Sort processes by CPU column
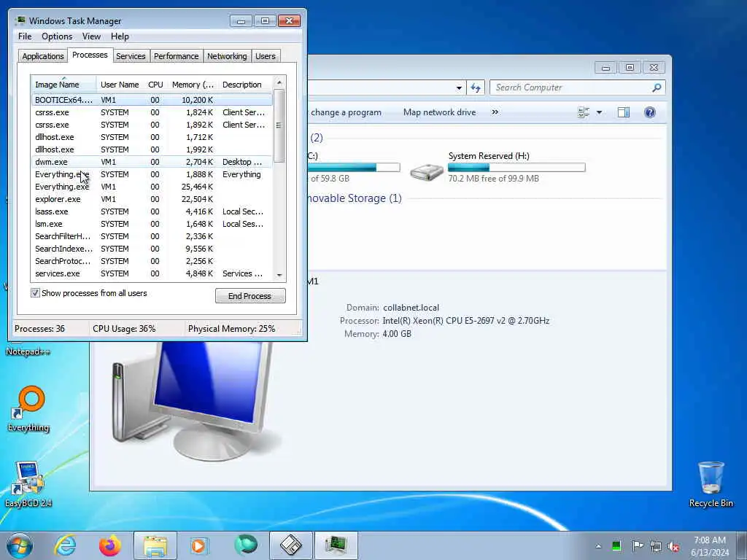This screenshot has height=560, width=747. pyautogui.click(x=155, y=85)
